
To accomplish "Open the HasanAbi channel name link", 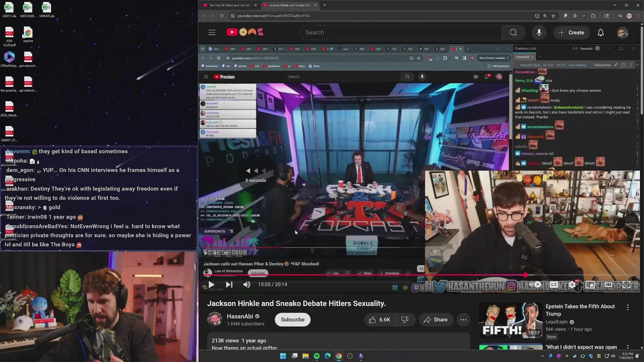I will [240, 316].
